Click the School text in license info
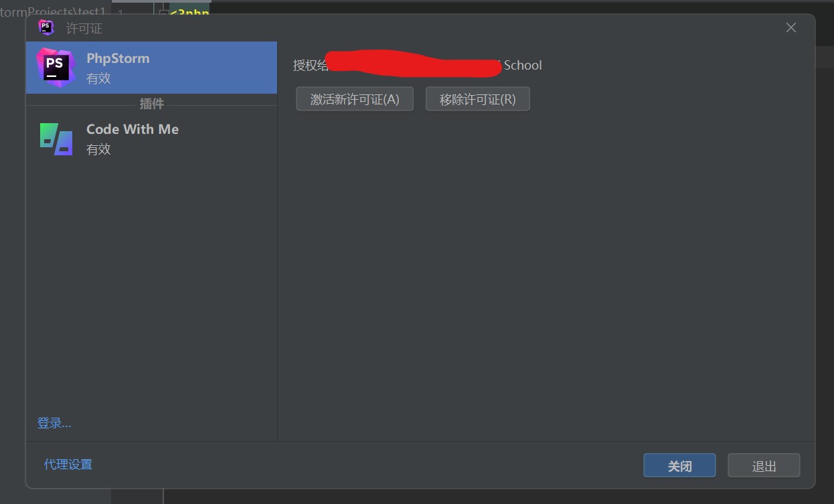The width and height of the screenshot is (834, 504). 523,66
